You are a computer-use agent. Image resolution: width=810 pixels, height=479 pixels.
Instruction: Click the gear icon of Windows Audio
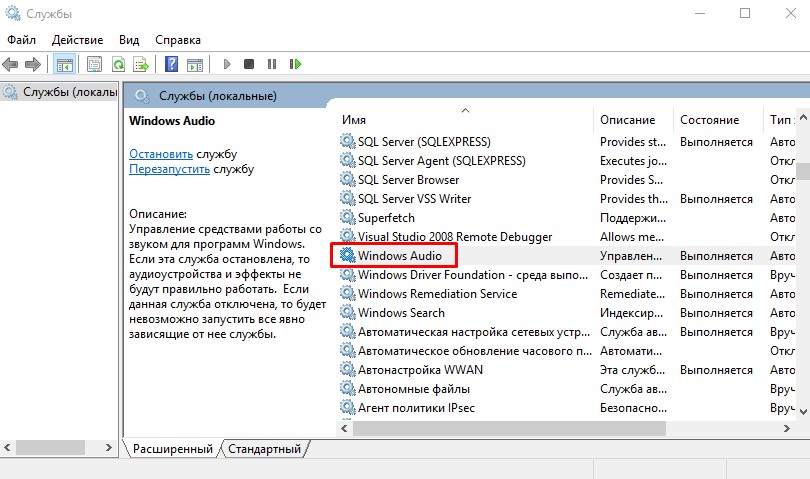click(348, 255)
